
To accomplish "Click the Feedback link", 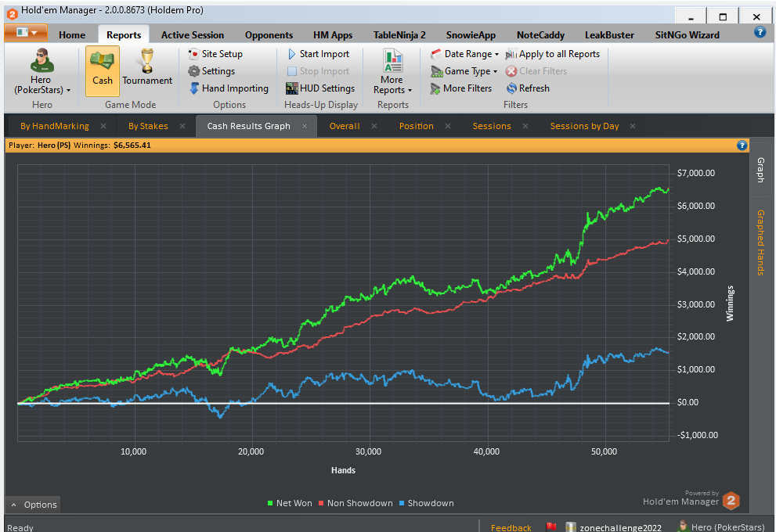I will tap(511, 527).
